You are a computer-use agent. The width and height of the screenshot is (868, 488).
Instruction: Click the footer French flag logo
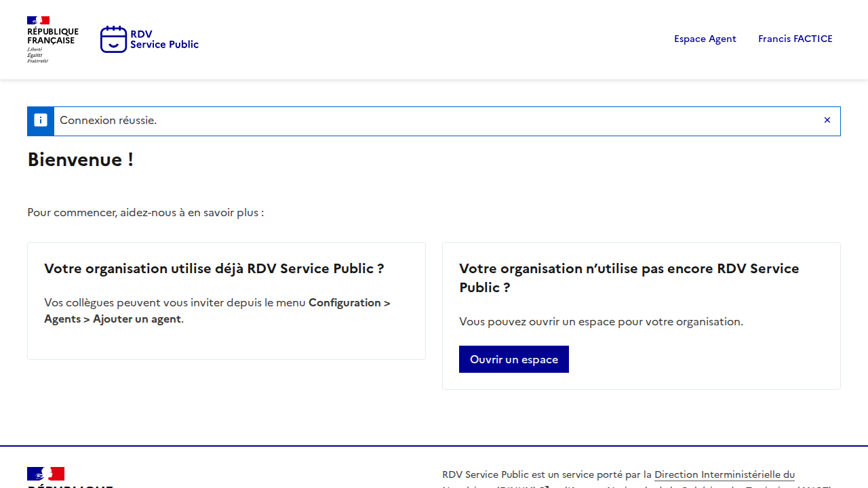pyautogui.click(x=46, y=474)
